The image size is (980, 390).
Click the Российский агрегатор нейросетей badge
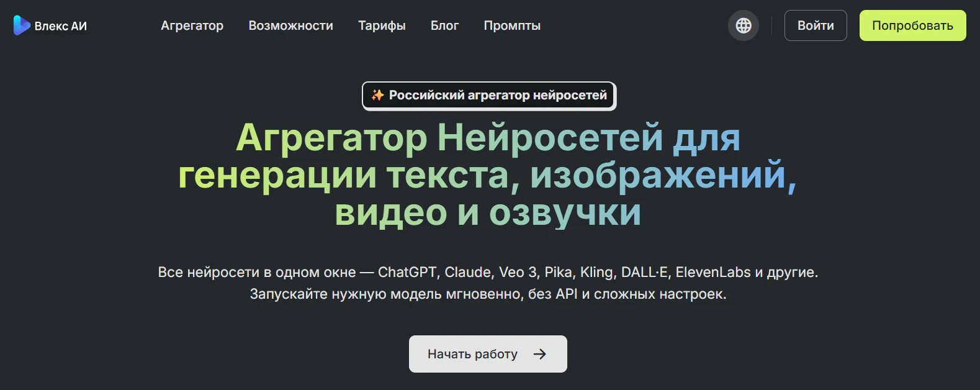point(489,96)
